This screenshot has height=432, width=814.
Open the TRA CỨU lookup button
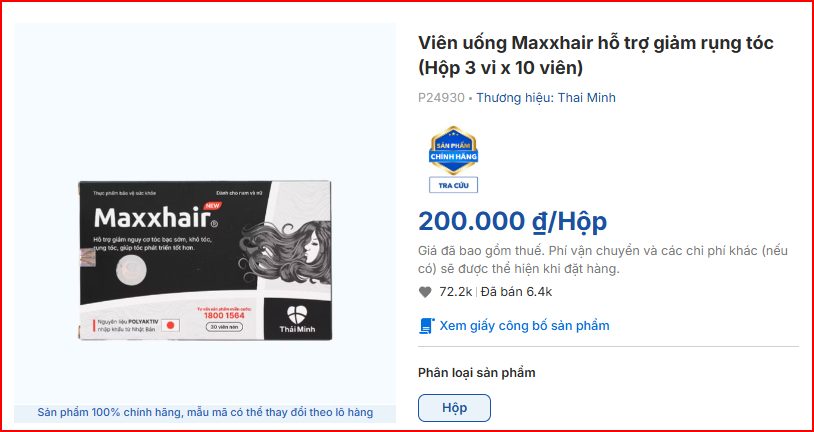tap(453, 185)
